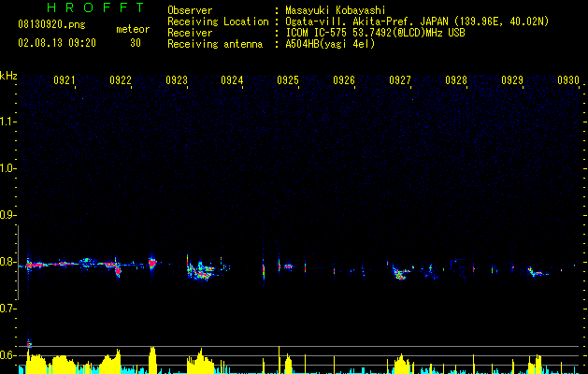Click the 0.9 frequency axis label
This screenshot has height=374, width=588.
7,215
